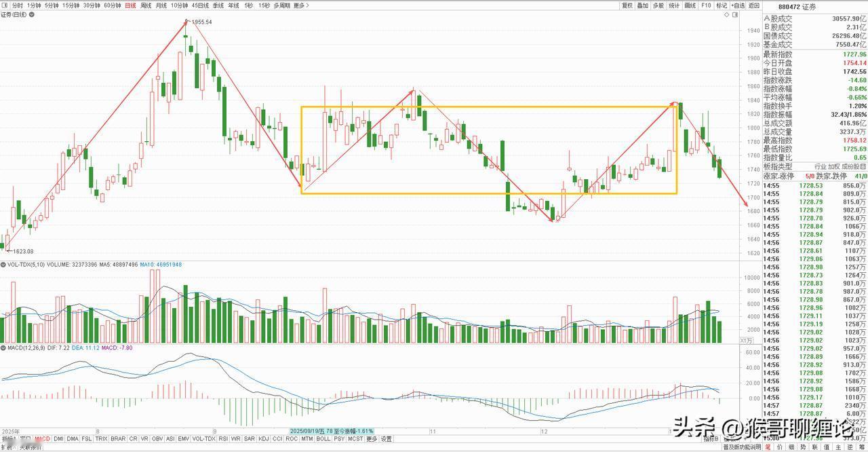Switch to 周线 weekly period
Screen dimensions: 868x452
tap(146, 5)
